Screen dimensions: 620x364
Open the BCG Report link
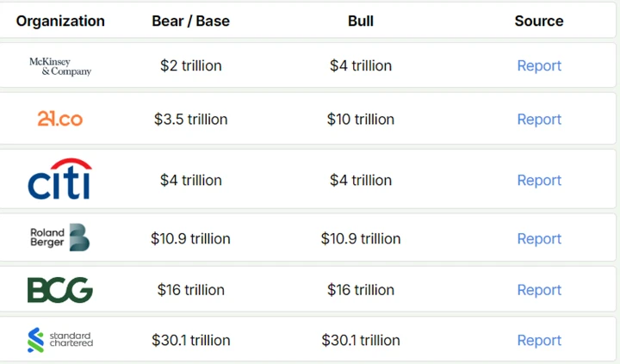(x=539, y=291)
